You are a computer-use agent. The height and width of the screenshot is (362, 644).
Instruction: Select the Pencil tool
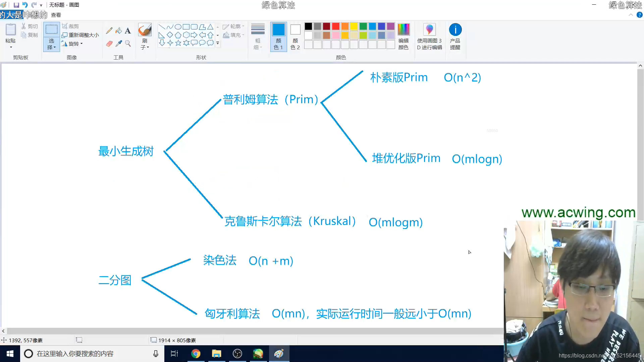pyautogui.click(x=109, y=31)
